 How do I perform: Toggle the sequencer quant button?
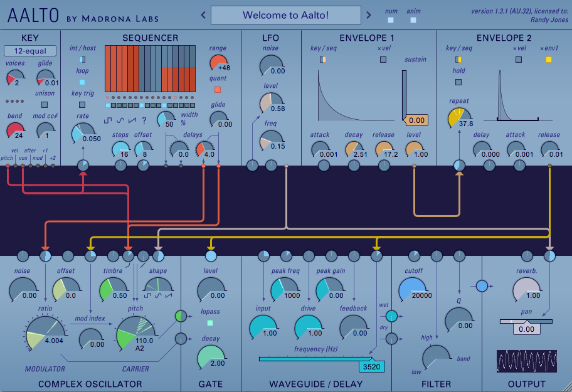click(x=218, y=90)
